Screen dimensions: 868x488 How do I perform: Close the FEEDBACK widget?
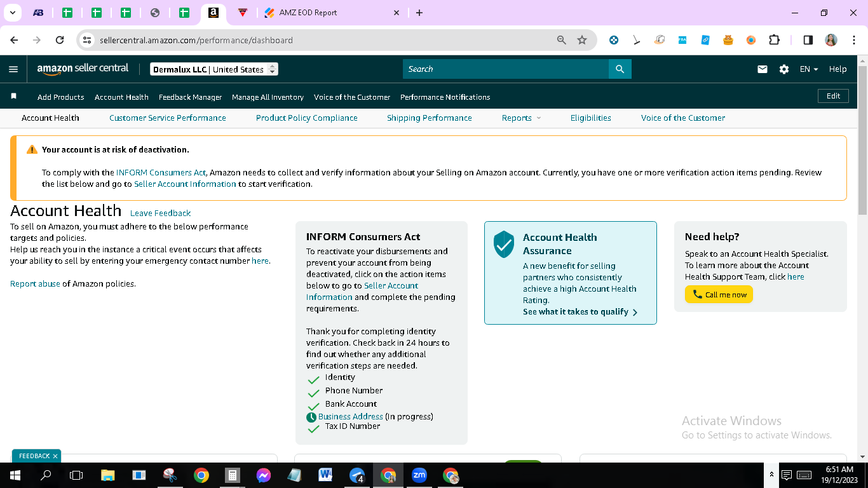pyautogui.click(x=55, y=456)
